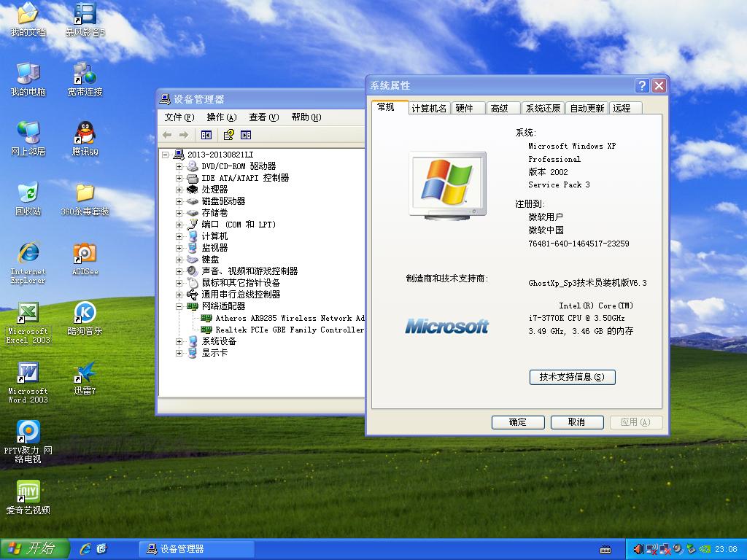The width and height of the screenshot is (747, 560).
Task: Switch to the 常规 tab in 系统属性
Action: tap(390, 107)
